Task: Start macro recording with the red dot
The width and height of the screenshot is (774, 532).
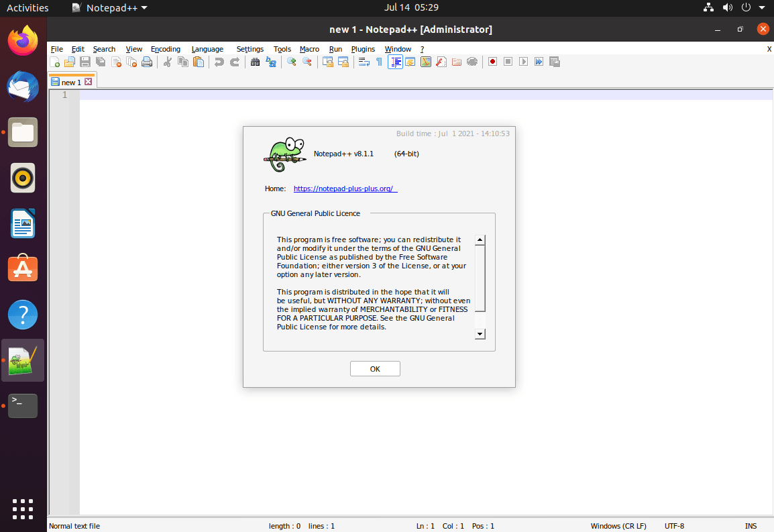Action: click(492, 62)
